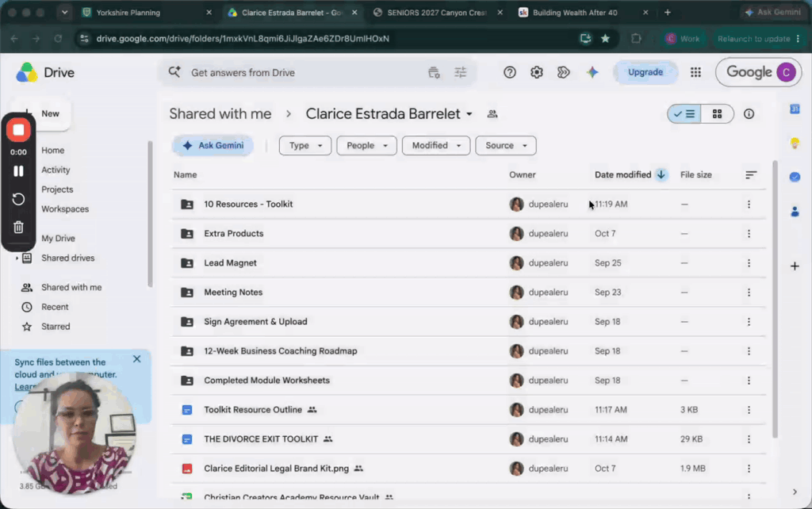Close the sync files banner

(136, 359)
